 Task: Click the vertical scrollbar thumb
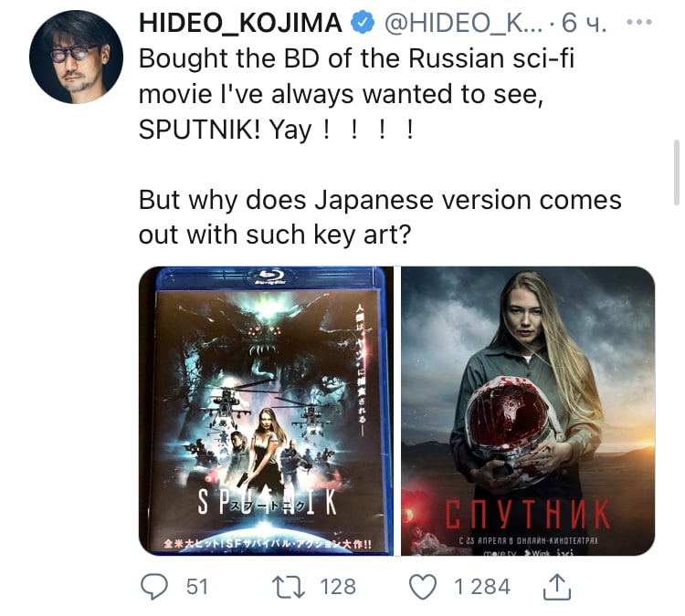click(677, 172)
